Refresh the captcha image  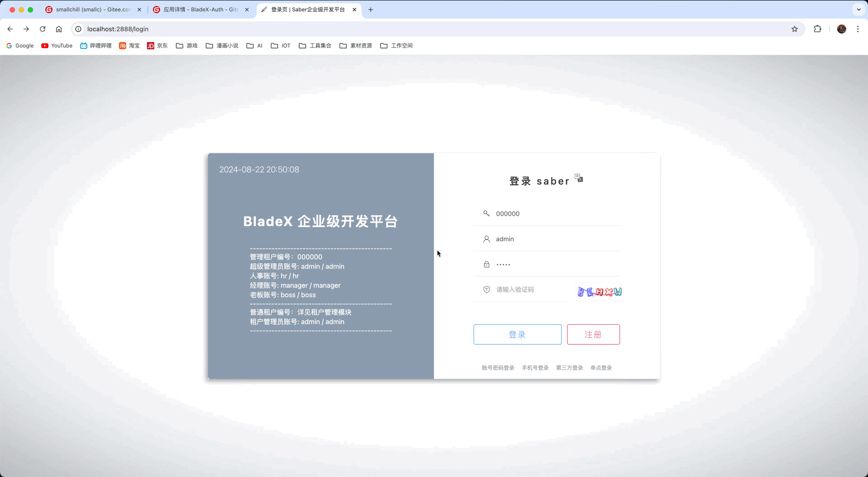tap(599, 292)
